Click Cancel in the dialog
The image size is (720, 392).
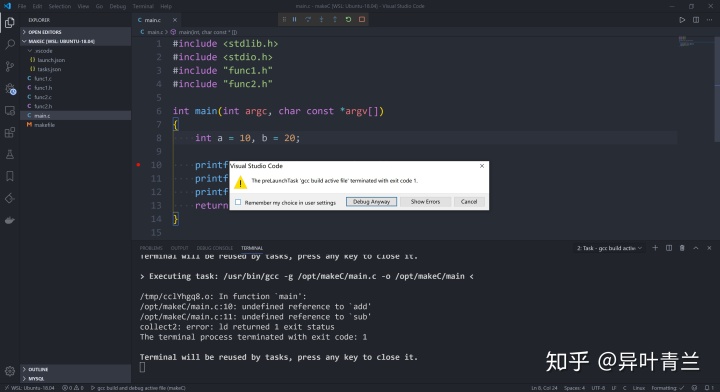[469, 202]
